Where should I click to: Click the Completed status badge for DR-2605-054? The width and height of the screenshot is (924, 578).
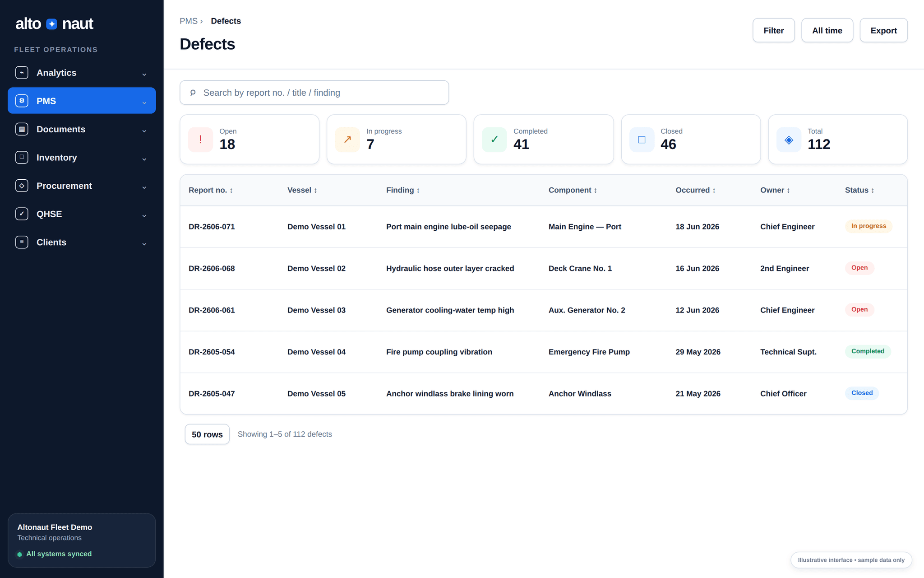[868, 351]
